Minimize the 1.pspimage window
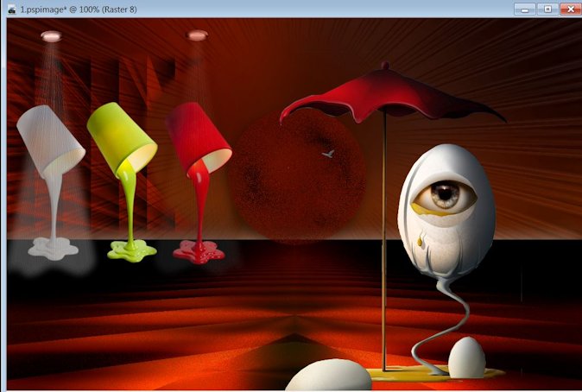This screenshot has width=582, height=392. tap(524, 9)
